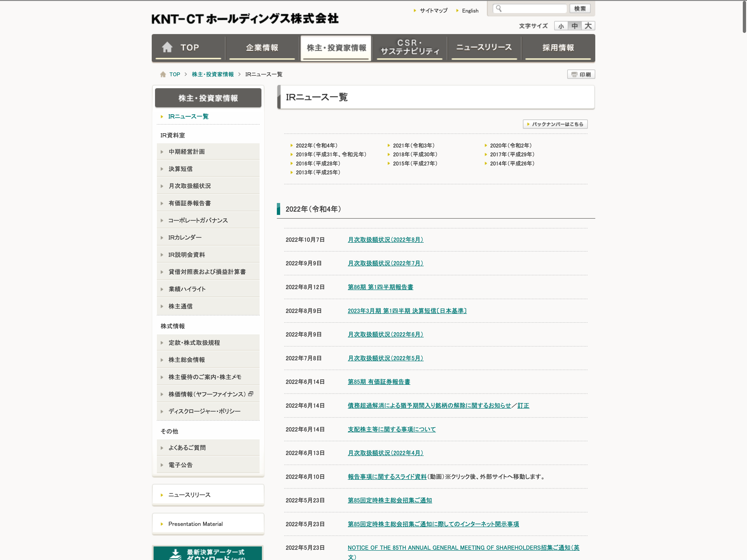Screen dimensions: 747x560
Task: Click external link icon beside 株価情報
Action: click(x=250, y=394)
